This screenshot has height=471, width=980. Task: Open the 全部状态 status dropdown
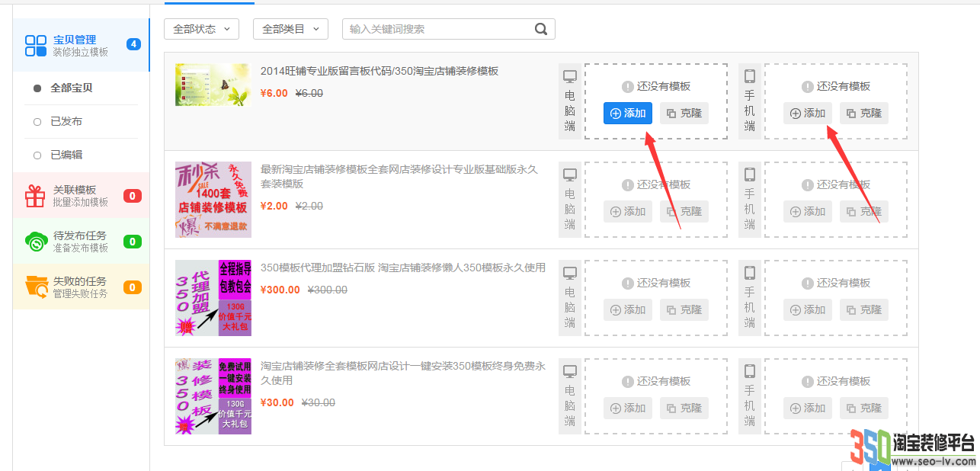[201, 29]
